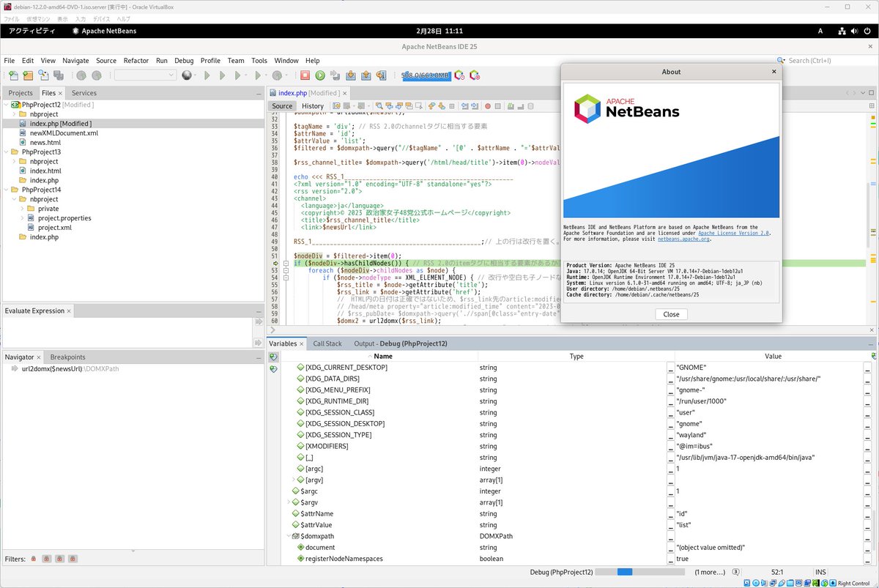This screenshot has height=588, width=879.
Task: Switch to the Call Stack tab
Action: coord(327,343)
